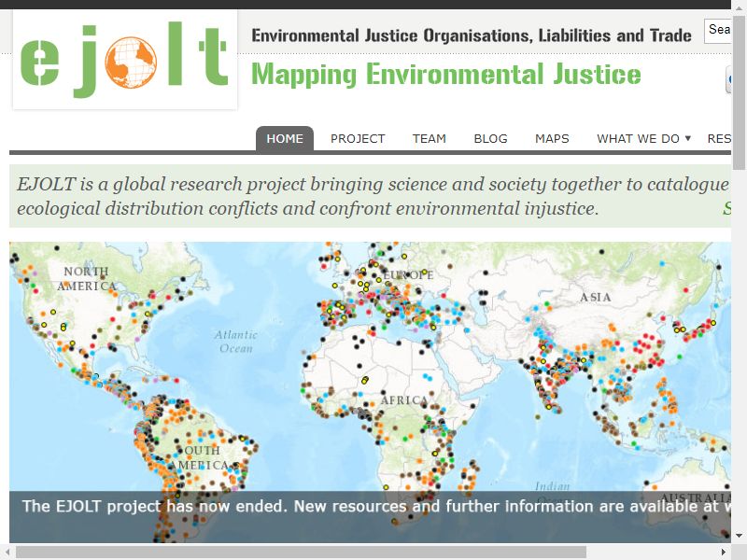This screenshot has width=747, height=560.
Task: Click the EJOLT logo image
Action: point(125,60)
